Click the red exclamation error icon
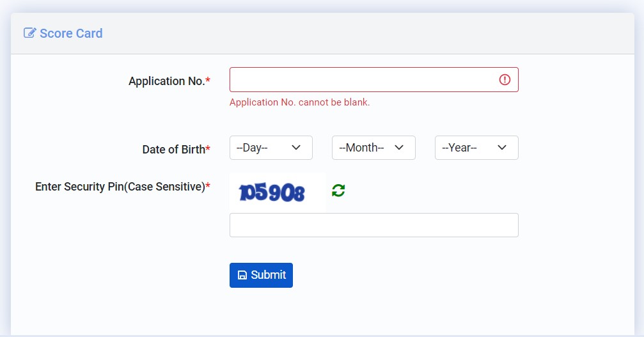The image size is (644, 337). pos(505,80)
